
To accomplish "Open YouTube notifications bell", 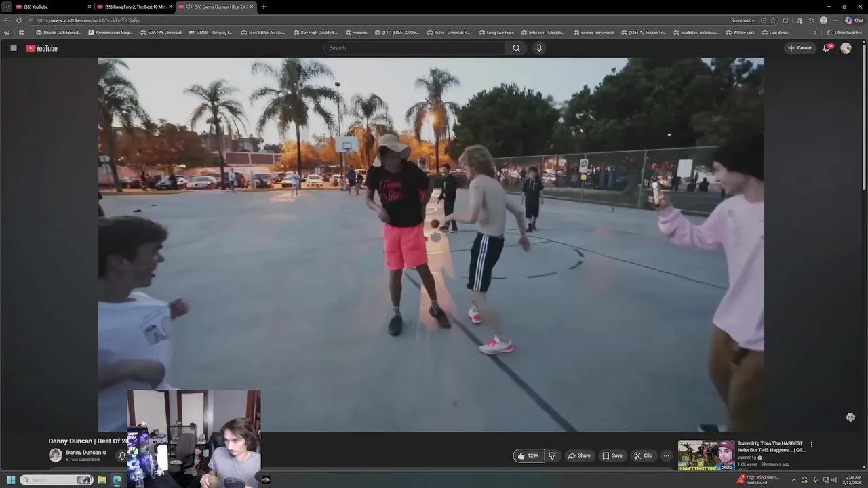I will (827, 48).
